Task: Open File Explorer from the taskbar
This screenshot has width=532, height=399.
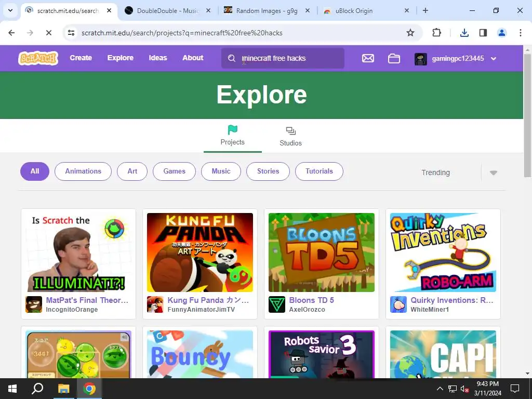Action: 63,389
